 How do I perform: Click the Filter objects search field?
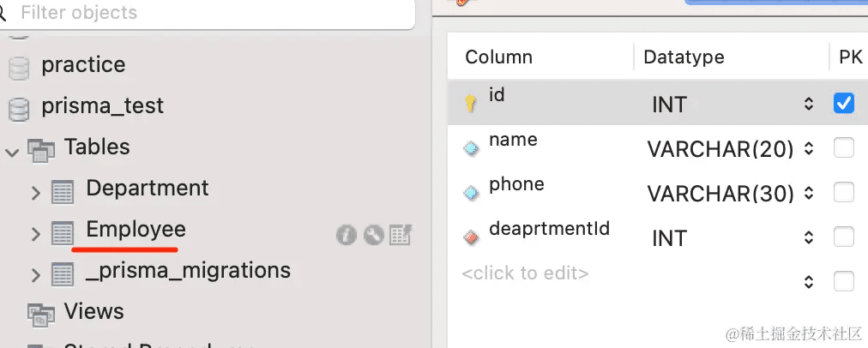point(206,14)
